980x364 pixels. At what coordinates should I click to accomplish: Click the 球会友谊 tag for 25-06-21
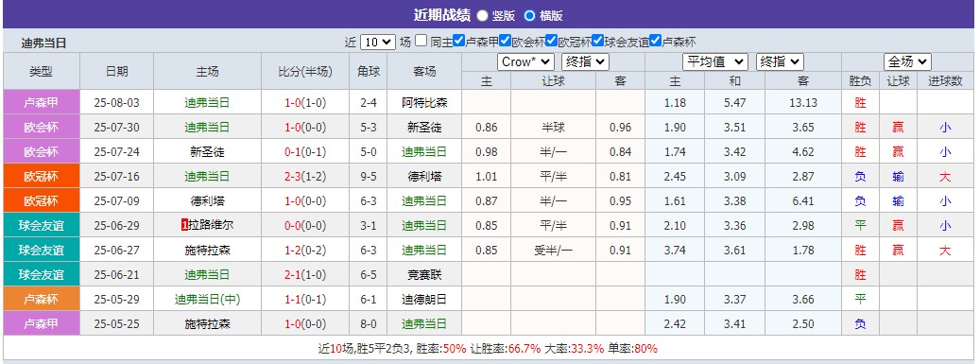coord(42,274)
